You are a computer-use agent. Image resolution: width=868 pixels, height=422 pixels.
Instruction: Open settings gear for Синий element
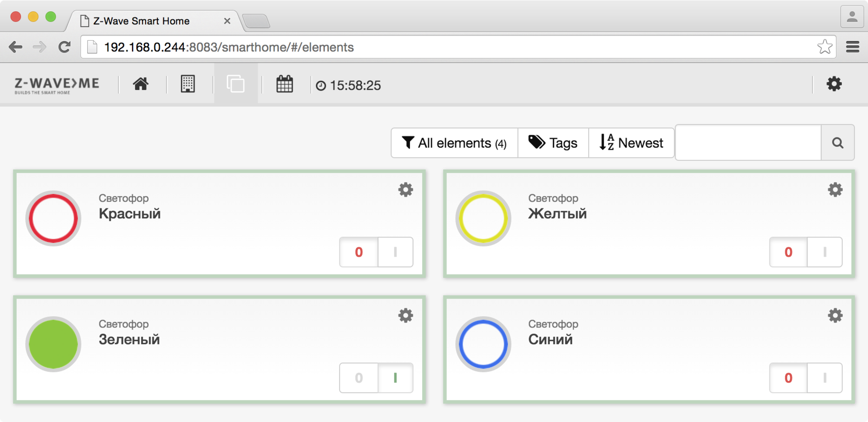[x=835, y=315]
